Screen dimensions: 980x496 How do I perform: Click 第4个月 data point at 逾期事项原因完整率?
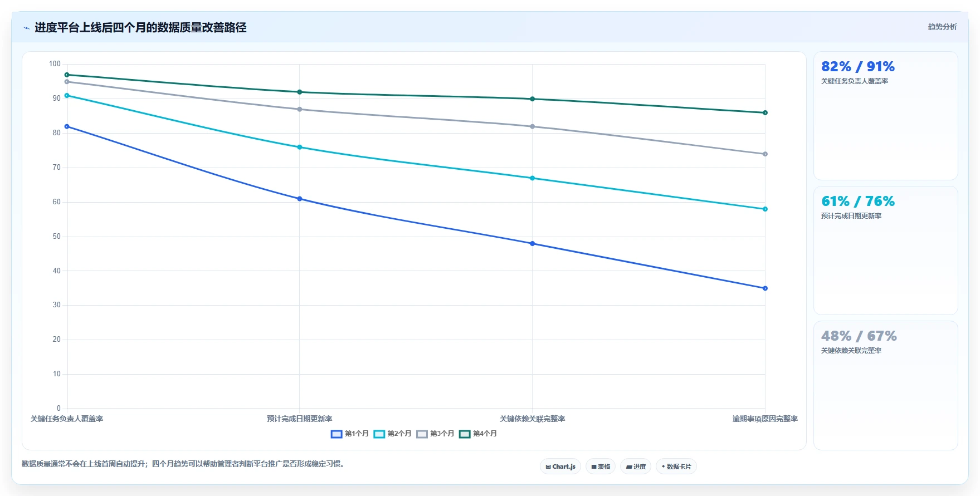coord(765,113)
